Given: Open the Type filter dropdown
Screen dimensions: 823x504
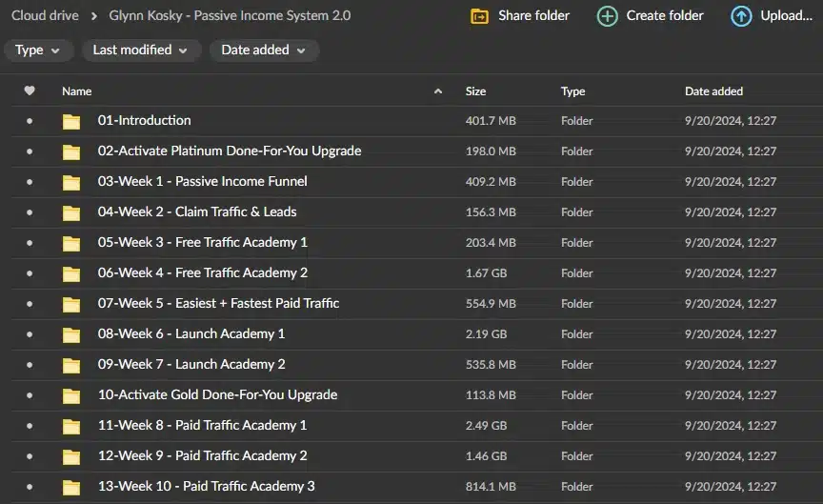Looking at the screenshot, I should point(38,50).
